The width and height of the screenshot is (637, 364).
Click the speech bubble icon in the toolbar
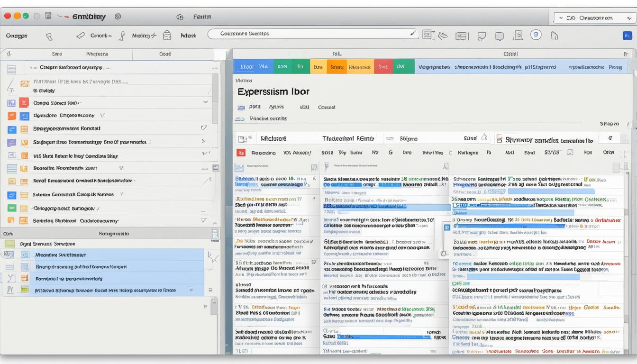click(499, 36)
